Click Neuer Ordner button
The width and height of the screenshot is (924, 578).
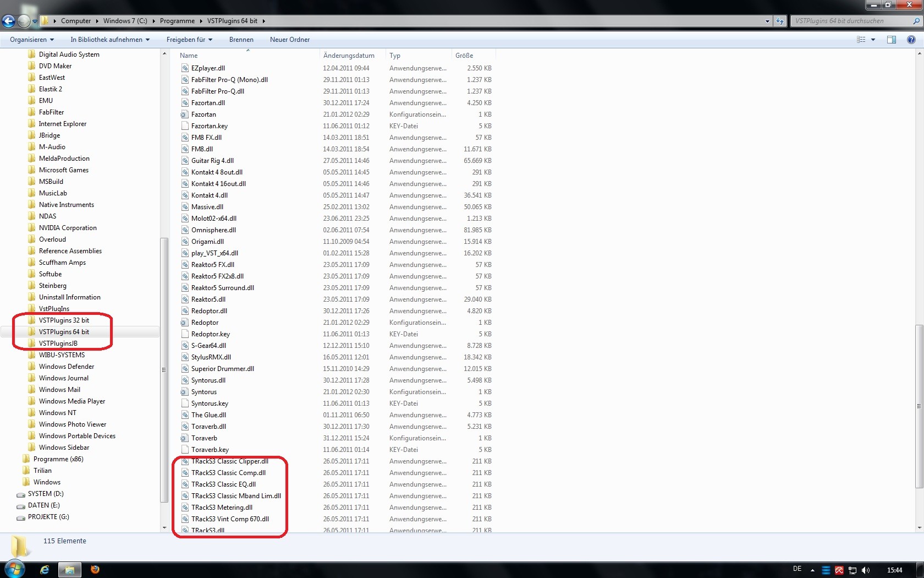290,40
